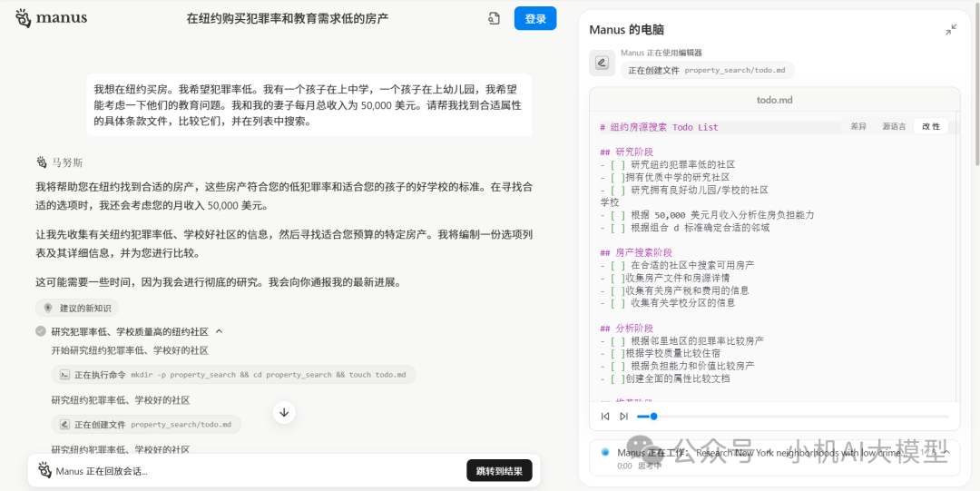Click the ## 房产搜索阶段 heading

[x=636, y=252]
